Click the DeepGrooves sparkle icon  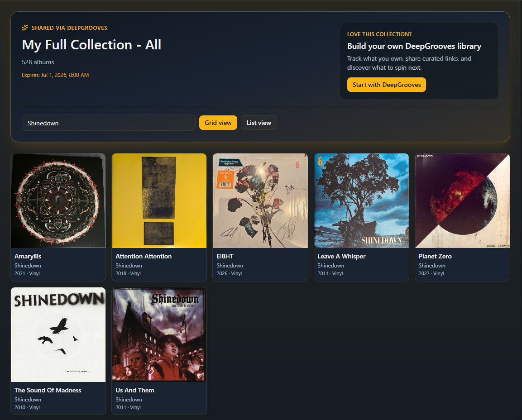25,28
